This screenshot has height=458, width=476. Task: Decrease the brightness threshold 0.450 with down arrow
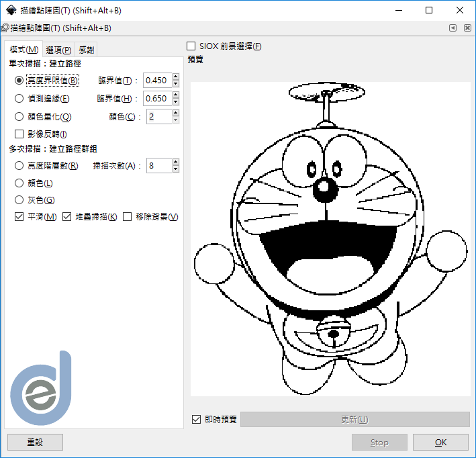click(176, 84)
